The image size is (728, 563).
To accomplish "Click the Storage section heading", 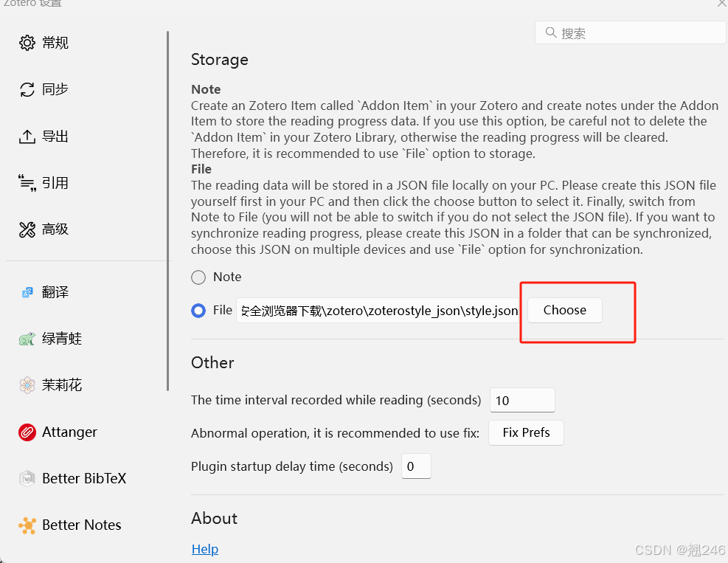I will (220, 60).
